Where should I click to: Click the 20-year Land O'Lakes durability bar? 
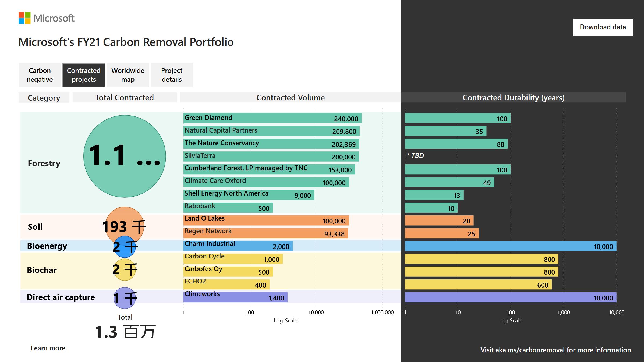[x=439, y=221]
